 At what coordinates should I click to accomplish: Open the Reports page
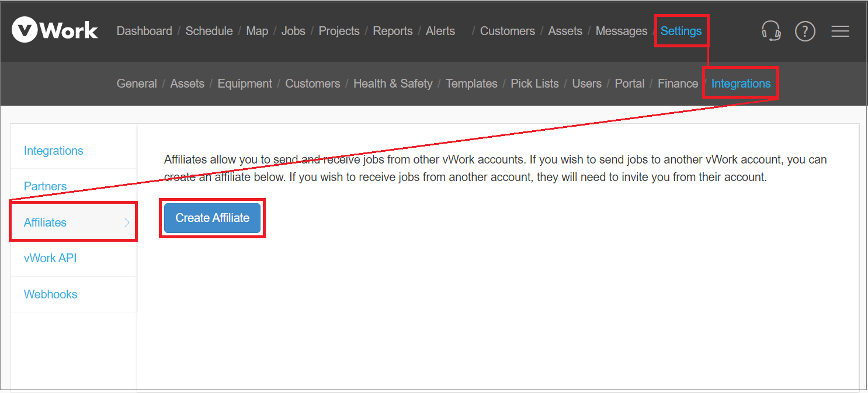pyautogui.click(x=393, y=31)
